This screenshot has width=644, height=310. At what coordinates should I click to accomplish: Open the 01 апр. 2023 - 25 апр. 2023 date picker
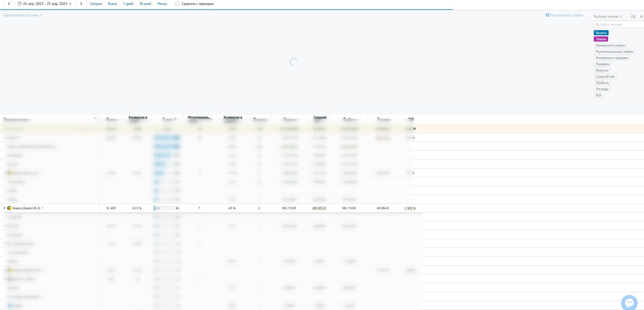tap(45, 4)
